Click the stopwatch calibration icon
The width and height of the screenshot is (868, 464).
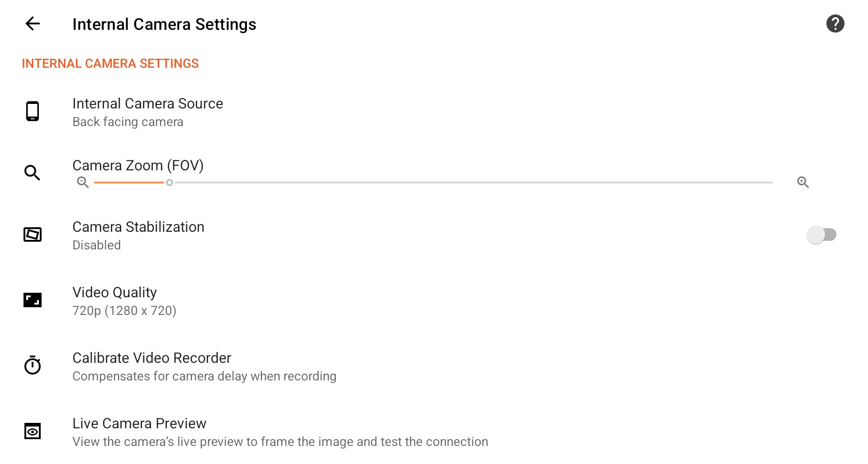pyautogui.click(x=33, y=365)
